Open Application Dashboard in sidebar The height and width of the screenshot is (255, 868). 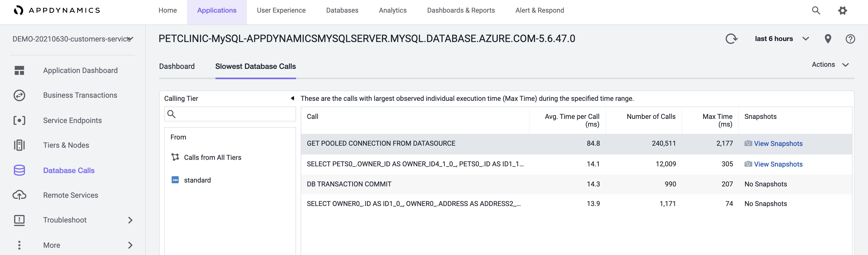pyautogui.click(x=80, y=70)
